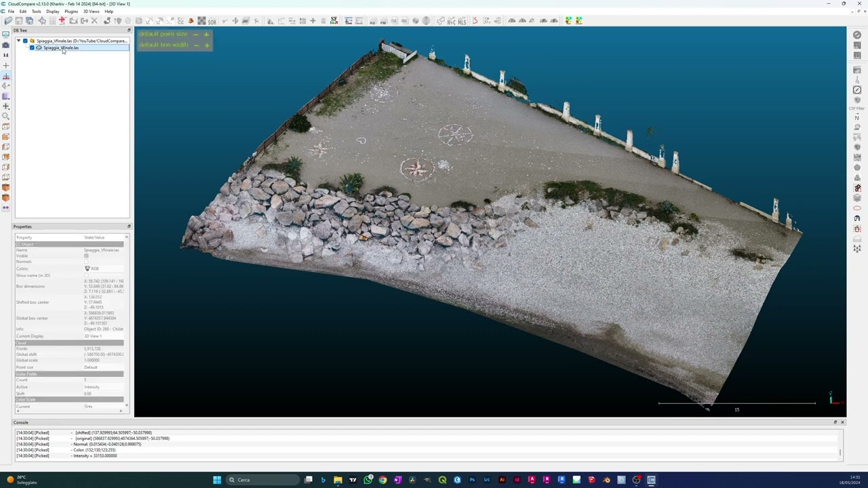Screen dimensions: 868x488
Task: Click the 1:1 zoom icon on left sidebar
Action: point(5,55)
